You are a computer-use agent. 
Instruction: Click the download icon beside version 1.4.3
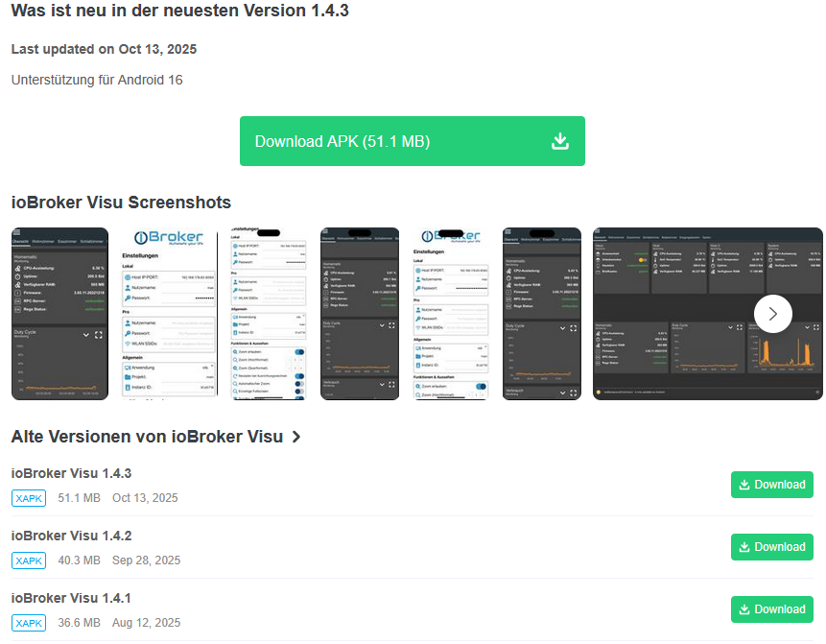click(745, 485)
